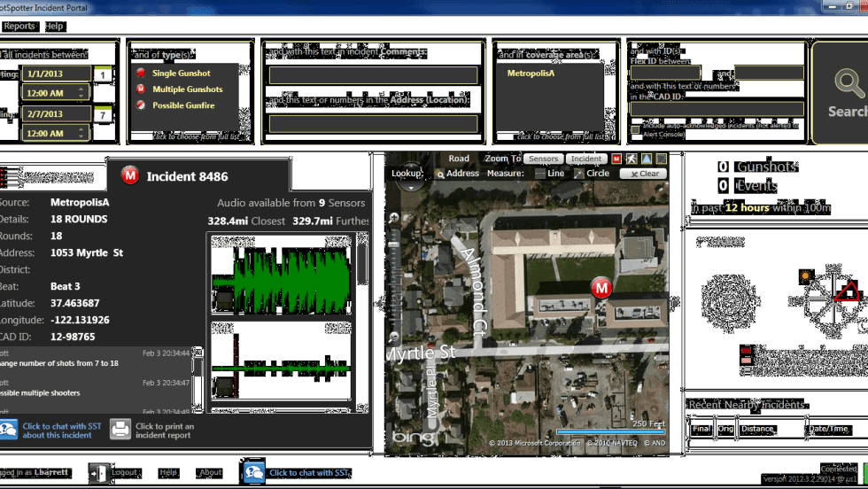The image size is (868, 489).
Task: Choose the Line measure tool
Action: click(x=540, y=174)
